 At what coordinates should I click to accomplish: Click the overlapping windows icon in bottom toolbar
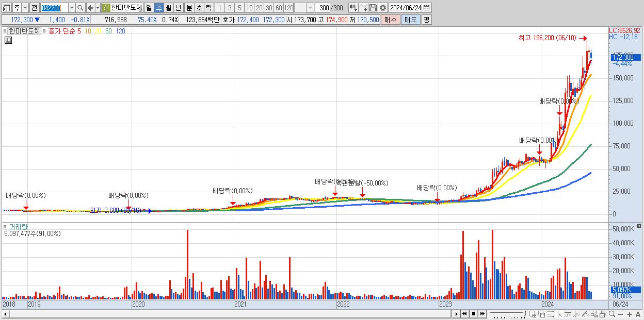(x=542, y=314)
